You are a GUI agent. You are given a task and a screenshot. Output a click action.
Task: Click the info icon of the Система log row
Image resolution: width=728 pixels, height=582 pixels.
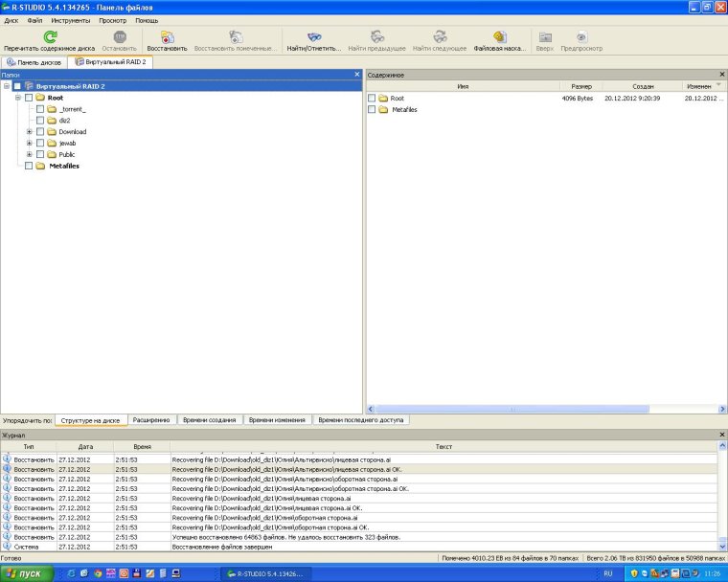pos(7,547)
